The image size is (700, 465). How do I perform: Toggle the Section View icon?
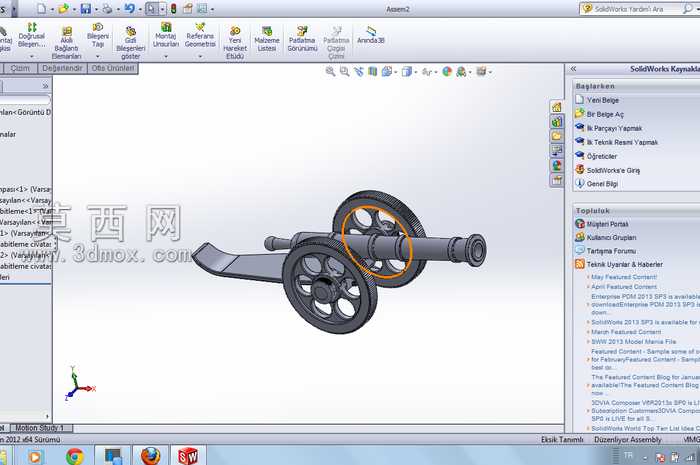pos(372,71)
